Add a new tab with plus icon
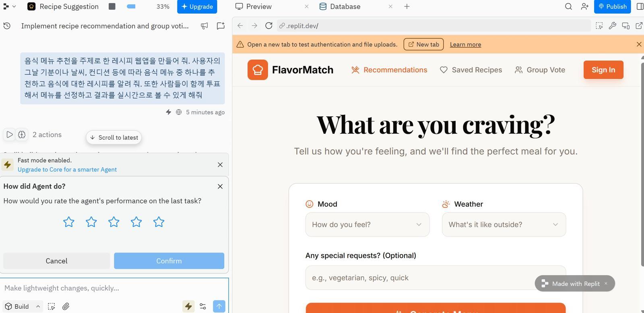This screenshot has width=644, height=313. click(407, 6)
